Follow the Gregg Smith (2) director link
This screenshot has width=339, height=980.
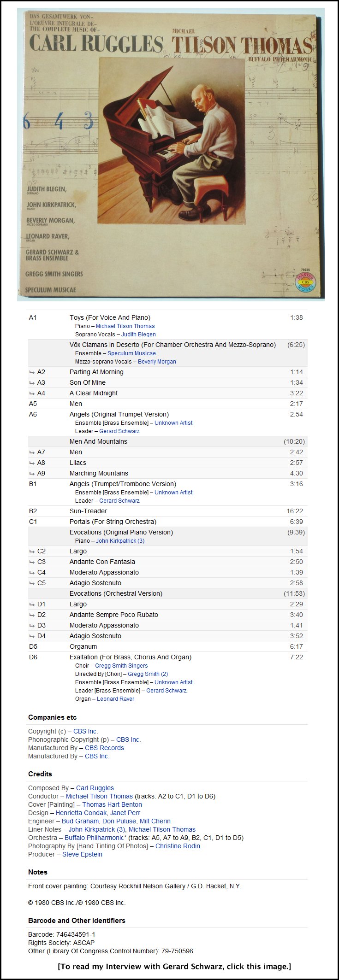pos(148,674)
